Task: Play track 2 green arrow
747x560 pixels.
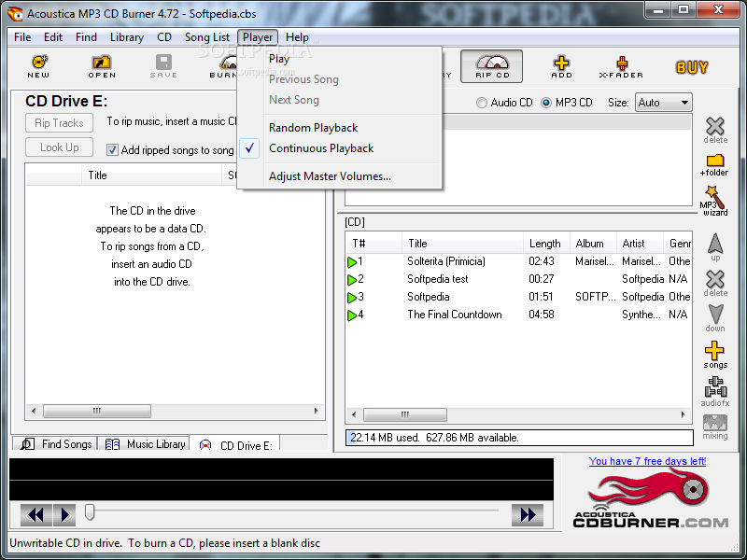Action: tap(352, 279)
